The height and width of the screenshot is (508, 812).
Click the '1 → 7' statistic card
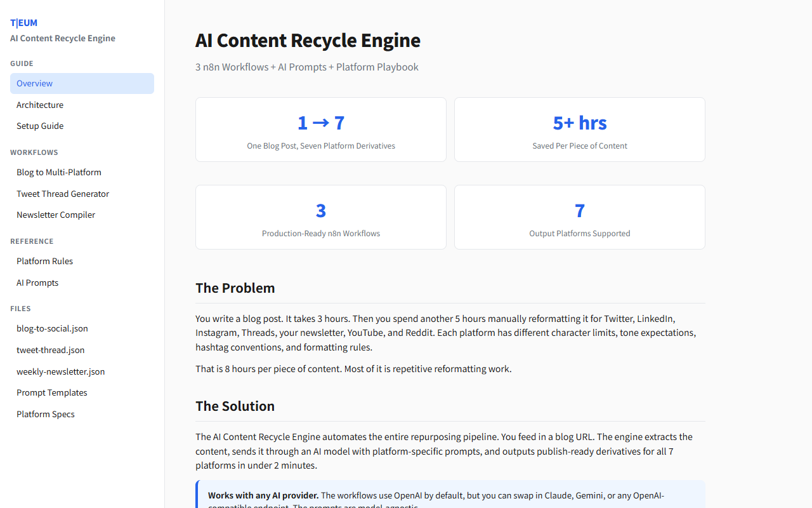click(320, 130)
